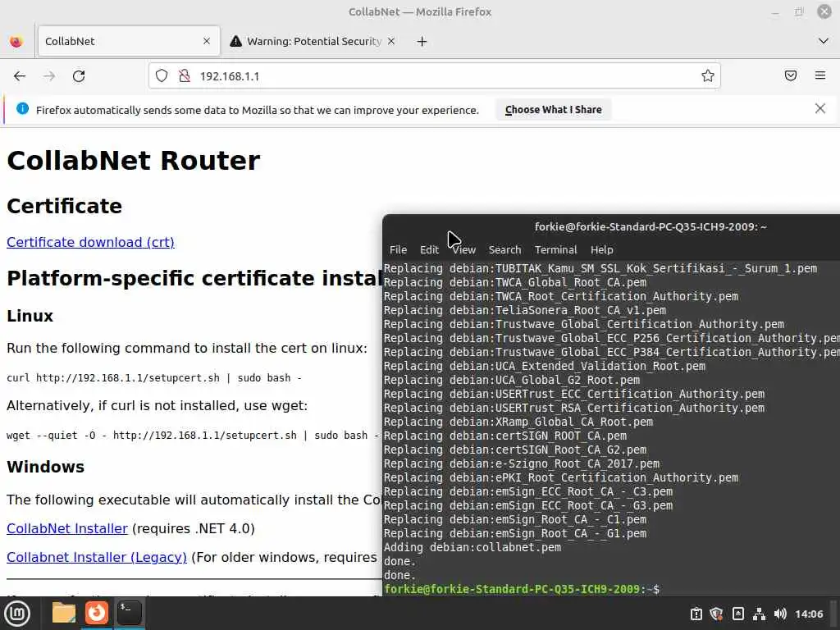Open the terminal File menu
The height and width of the screenshot is (630, 840).
point(398,249)
